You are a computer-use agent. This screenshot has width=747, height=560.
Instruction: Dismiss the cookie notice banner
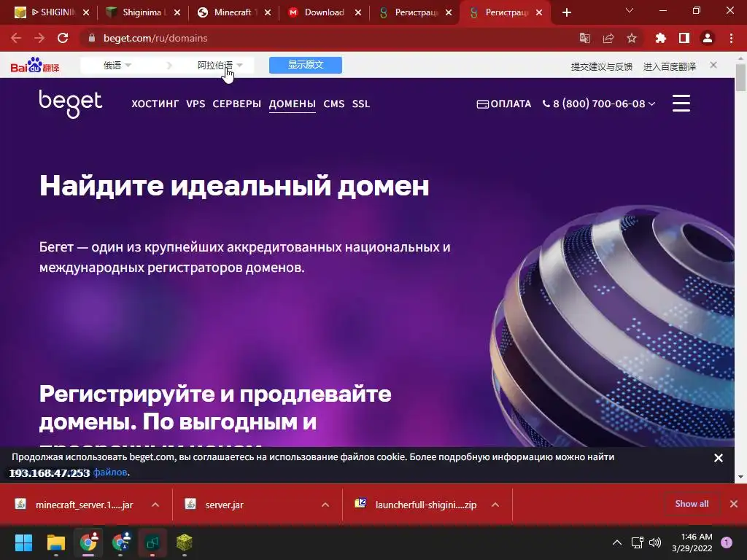(x=719, y=458)
